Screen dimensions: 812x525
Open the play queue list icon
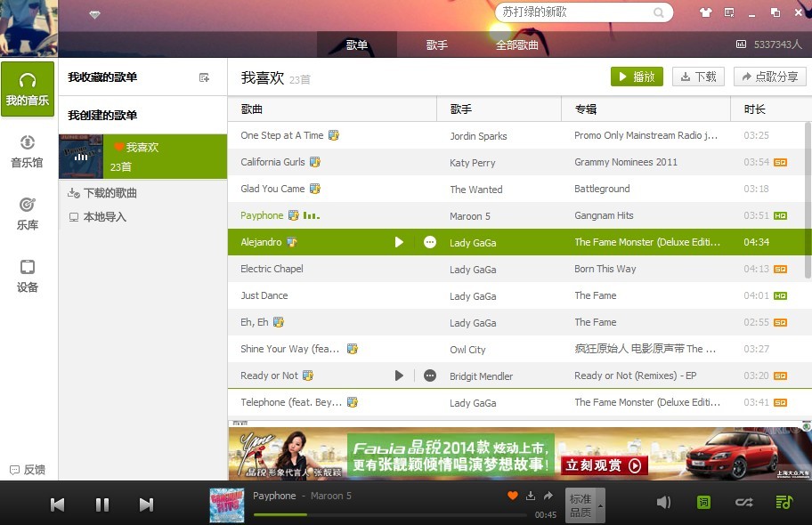(x=784, y=502)
